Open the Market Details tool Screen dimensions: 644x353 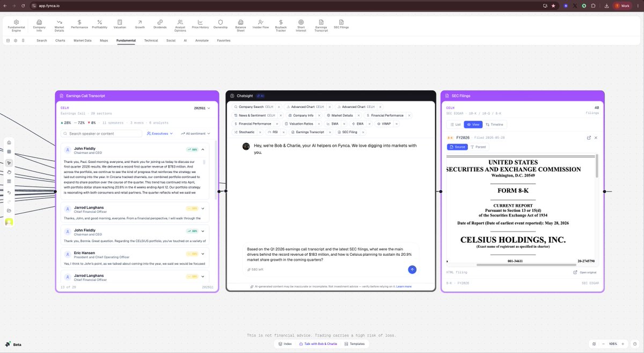tap(59, 25)
